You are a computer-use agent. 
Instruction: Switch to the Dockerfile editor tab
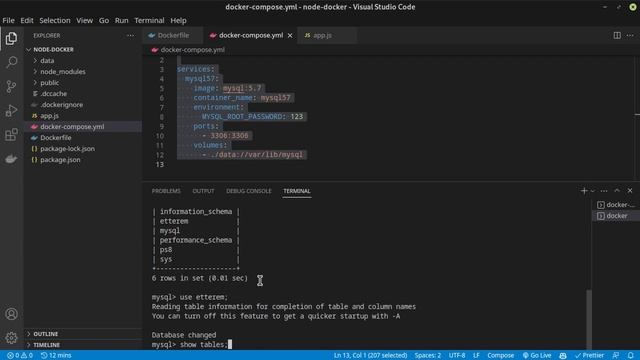pyautogui.click(x=173, y=36)
